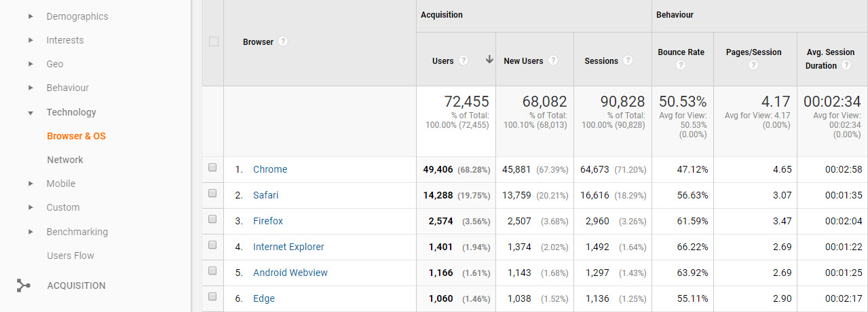Check the box for the Edge row

coord(212,296)
